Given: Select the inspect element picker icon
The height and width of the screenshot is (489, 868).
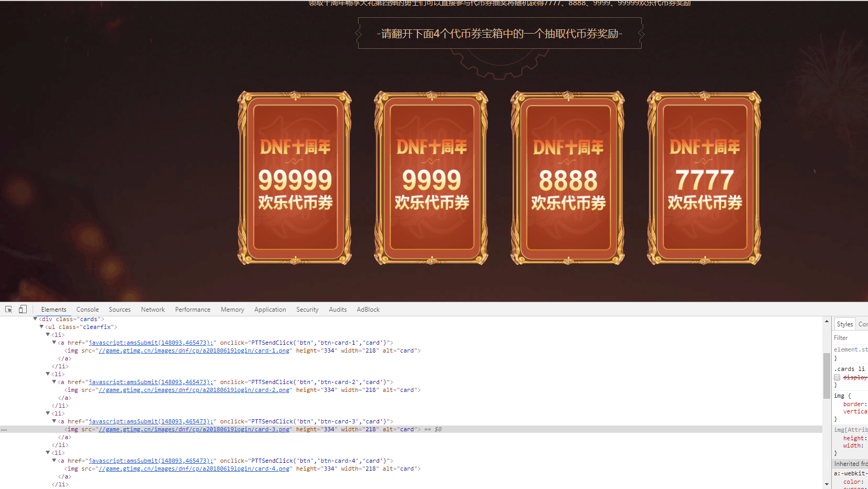Looking at the screenshot, I should (x=8, y=309).
